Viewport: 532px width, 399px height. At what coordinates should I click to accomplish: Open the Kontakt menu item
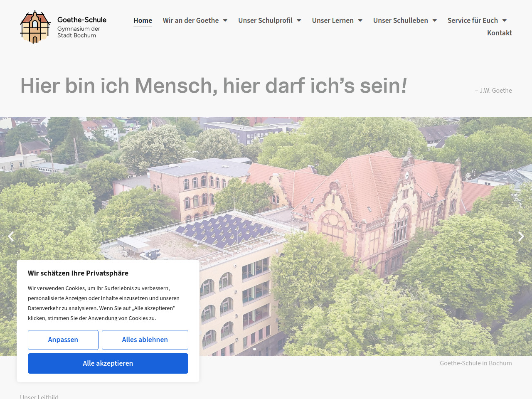click(499, 33)
